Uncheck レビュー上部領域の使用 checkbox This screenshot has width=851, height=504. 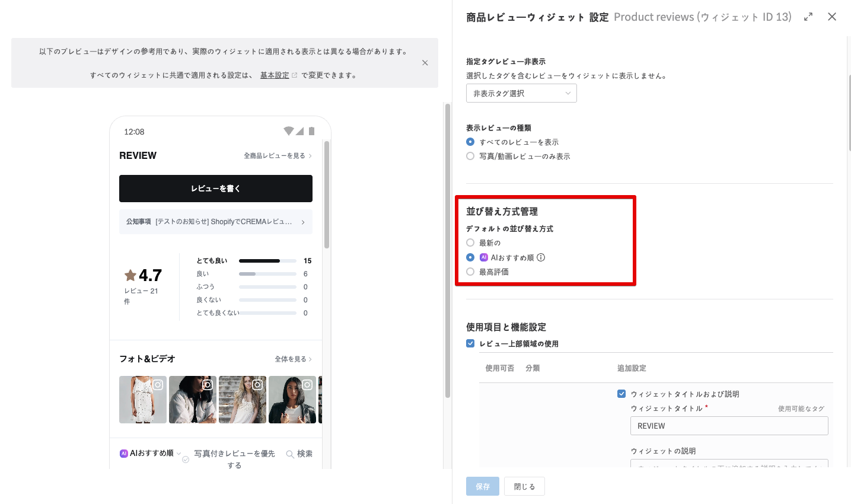tap(470, 343)
